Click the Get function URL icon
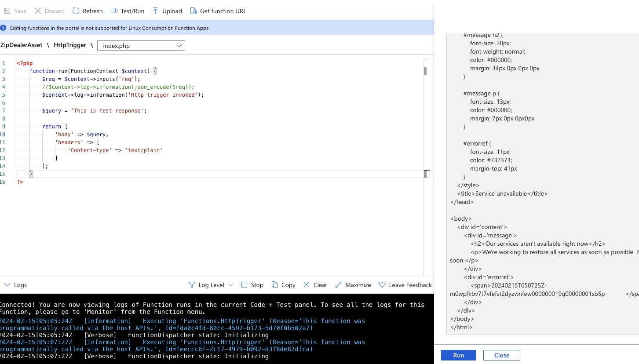639x364 pixels. 193,11
